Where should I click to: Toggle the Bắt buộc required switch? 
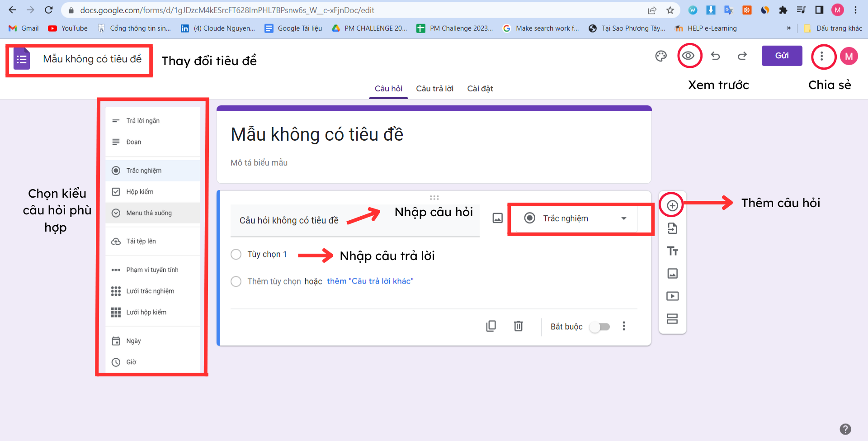point(600,327)
